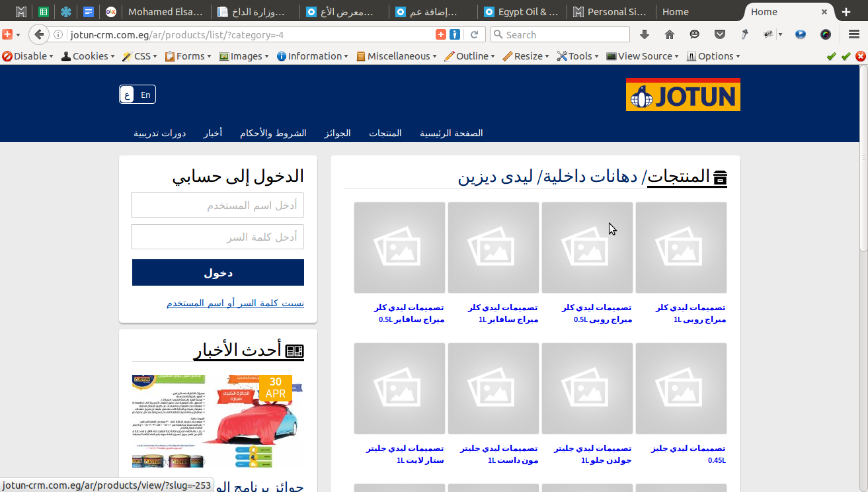Switch site language to English (En)
This screenshot has width=868, height=492.
[x=145, y=95]
